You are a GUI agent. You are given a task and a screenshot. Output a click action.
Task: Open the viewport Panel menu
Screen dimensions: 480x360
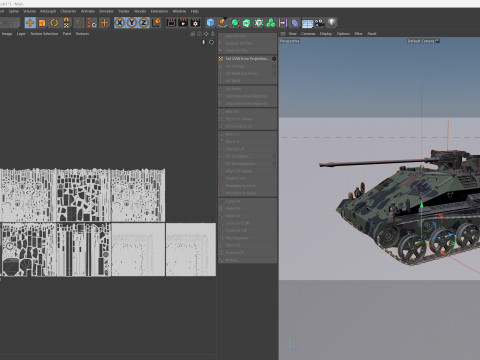[x=372, y=34]
